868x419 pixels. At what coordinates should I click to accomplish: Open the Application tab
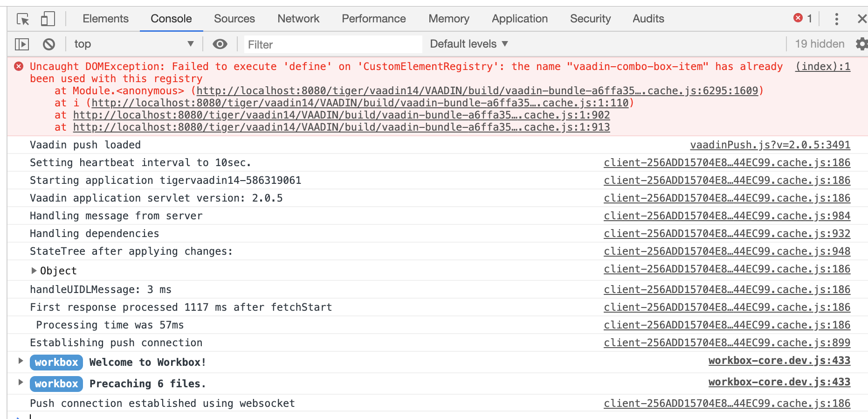click(x=520, y=19)
